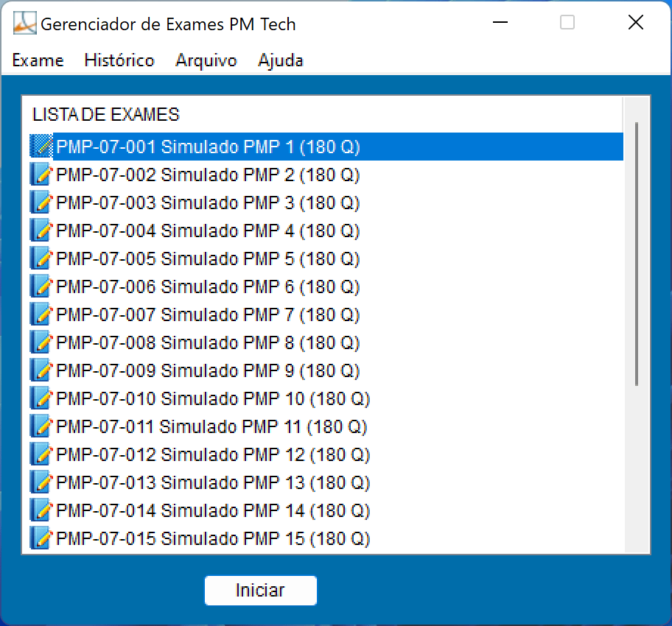Open the Ajuda menu

pyautogui.click(x=280, y=60)
